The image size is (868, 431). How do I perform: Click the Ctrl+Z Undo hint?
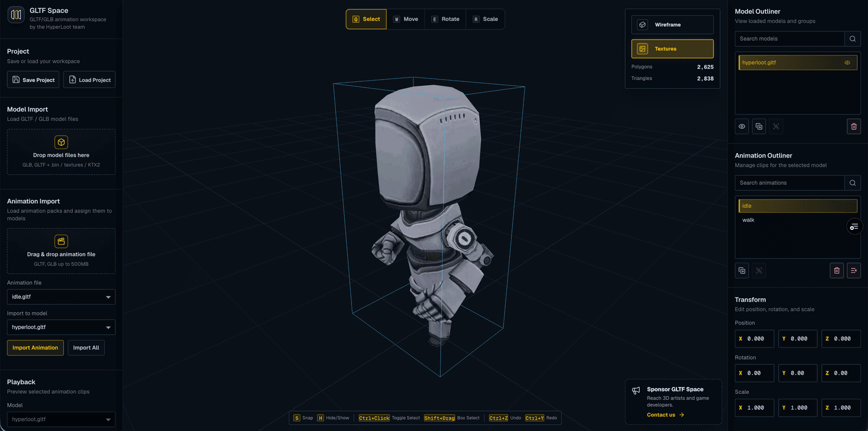505,418
